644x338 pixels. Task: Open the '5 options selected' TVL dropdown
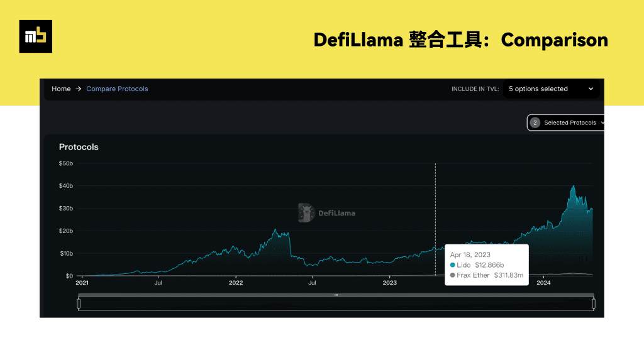click(551, 89)
